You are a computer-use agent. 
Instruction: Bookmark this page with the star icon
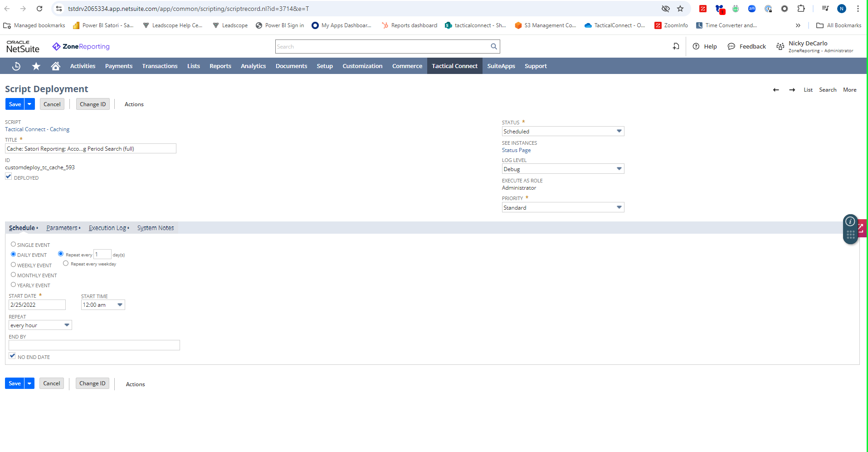click(680, 9)
